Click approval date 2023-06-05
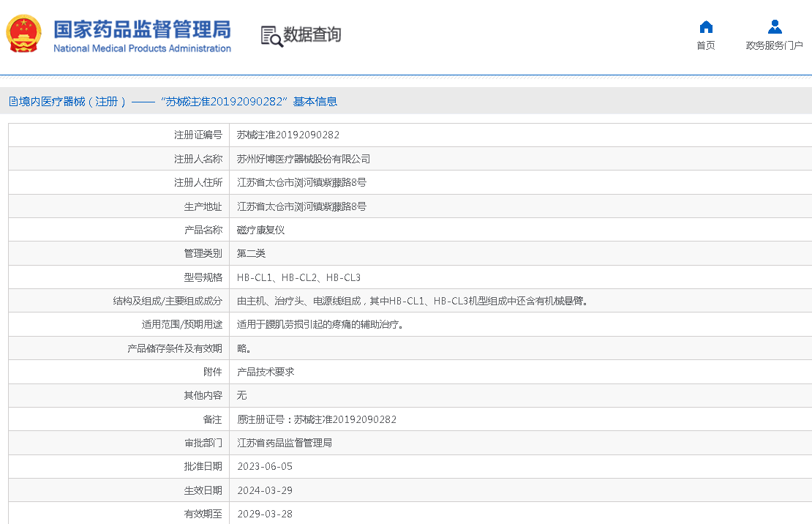 [x=265, y=467]
